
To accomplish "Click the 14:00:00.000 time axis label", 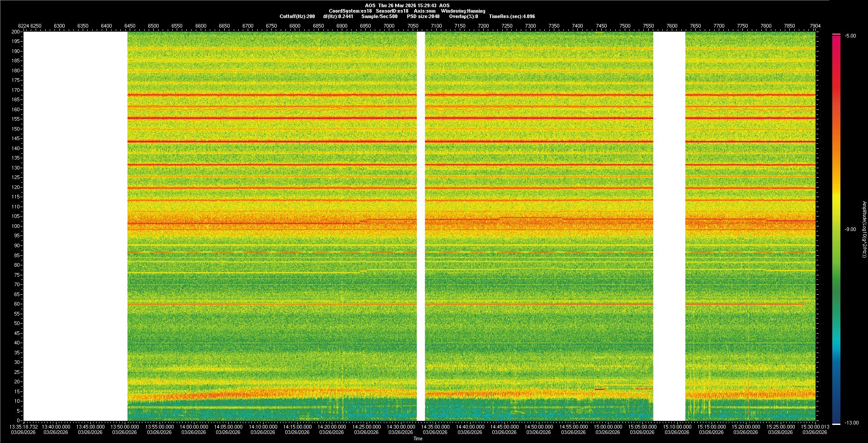I will point(193,427).
